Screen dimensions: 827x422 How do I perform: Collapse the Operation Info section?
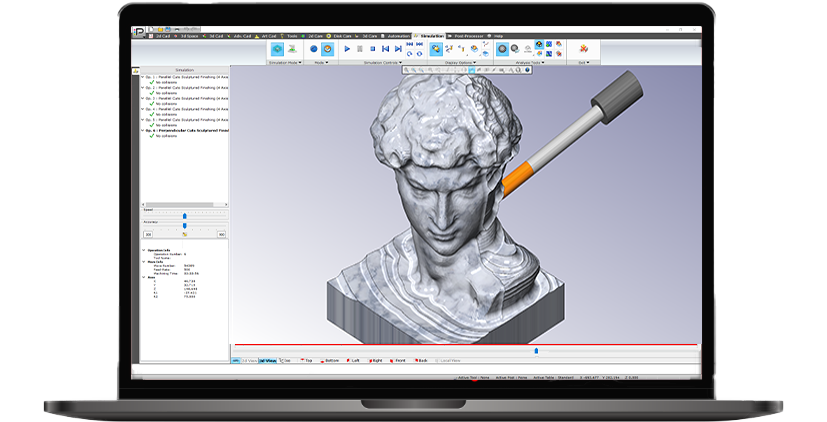point(144,250)
